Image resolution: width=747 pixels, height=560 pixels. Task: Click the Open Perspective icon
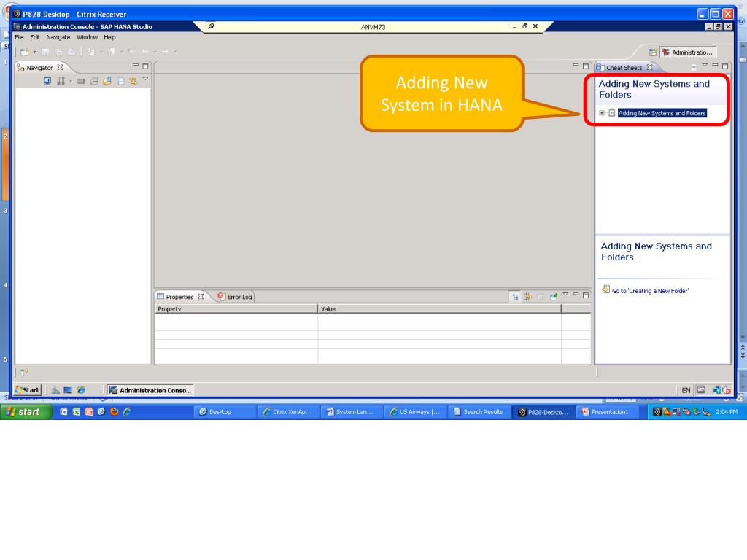coord(653,52)
